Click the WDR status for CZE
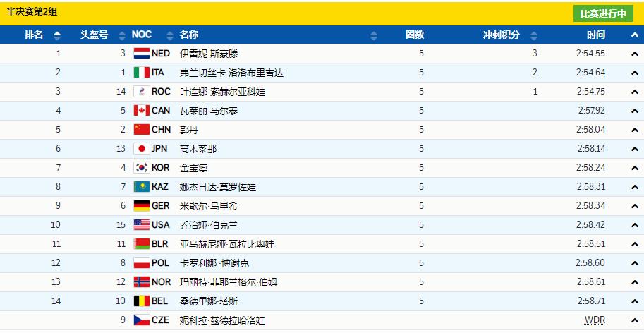This screenshot has width=644, height=333. pos(595,320)
